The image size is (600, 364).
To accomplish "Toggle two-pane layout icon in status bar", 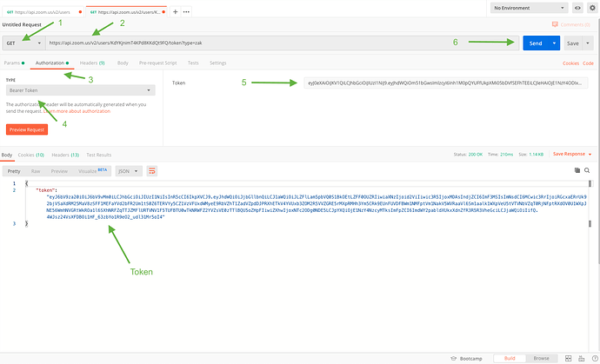I will pos(568,359).
